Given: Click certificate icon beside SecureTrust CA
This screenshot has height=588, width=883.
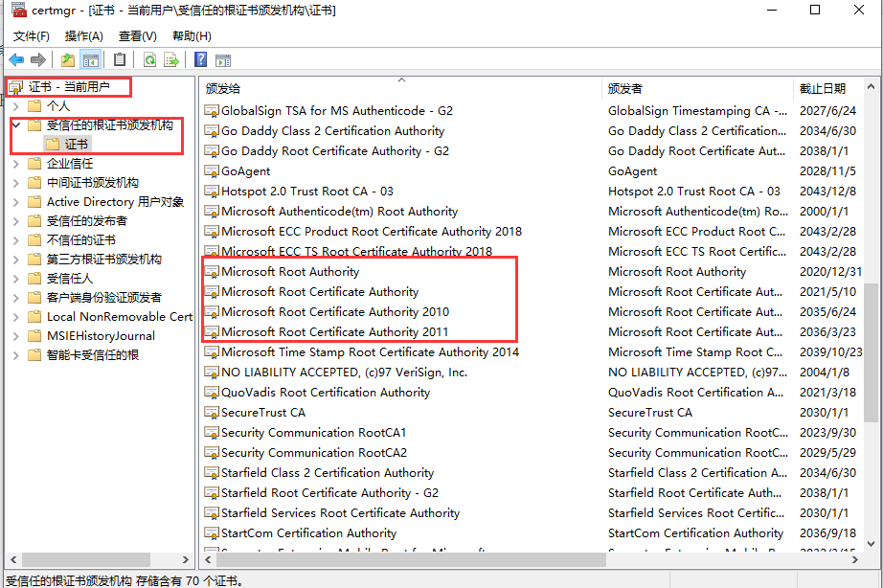Looking at the screenshot, I should [212, 413].
